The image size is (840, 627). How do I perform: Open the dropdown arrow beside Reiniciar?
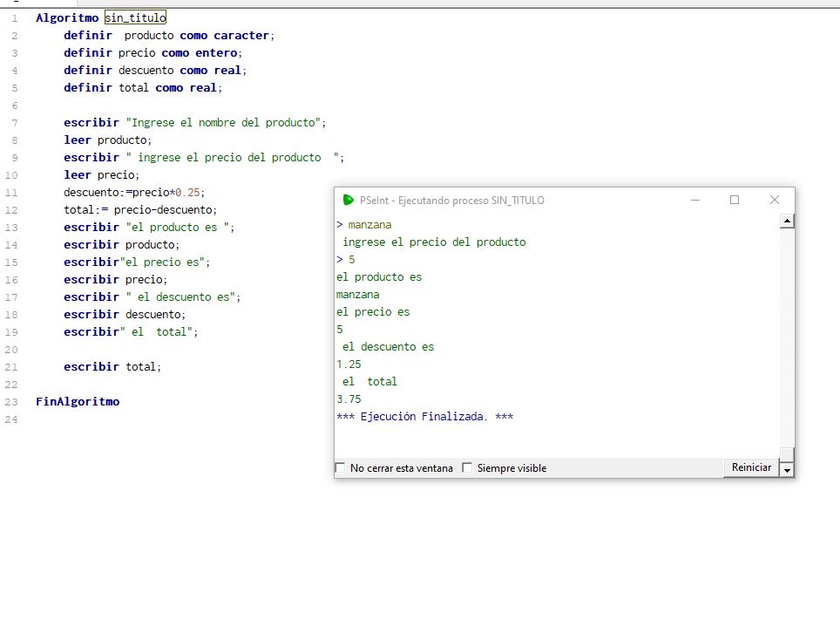787,469
